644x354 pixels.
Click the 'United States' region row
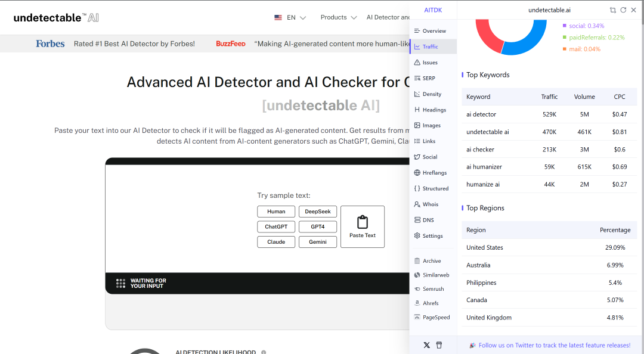549,248
